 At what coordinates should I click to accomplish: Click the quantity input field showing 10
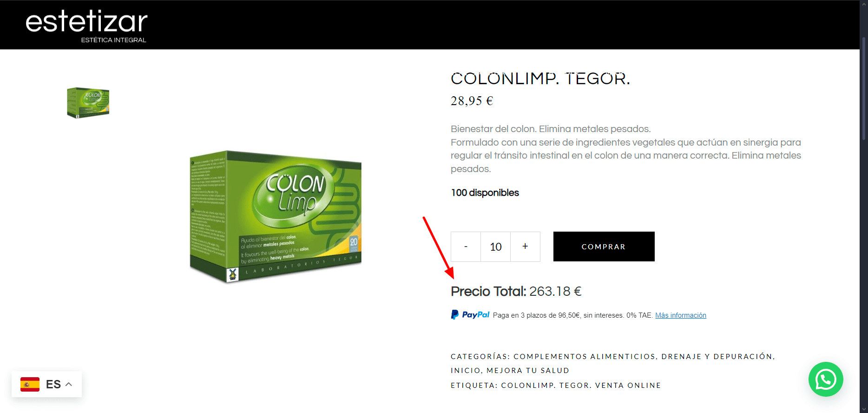pyautogui.click(x=495, y=246)
